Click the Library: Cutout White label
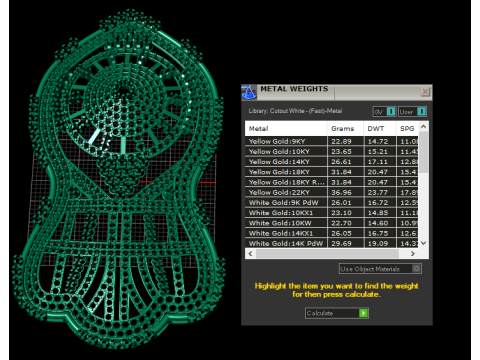This screenshot has width=480, height=360. pos(295,111)
